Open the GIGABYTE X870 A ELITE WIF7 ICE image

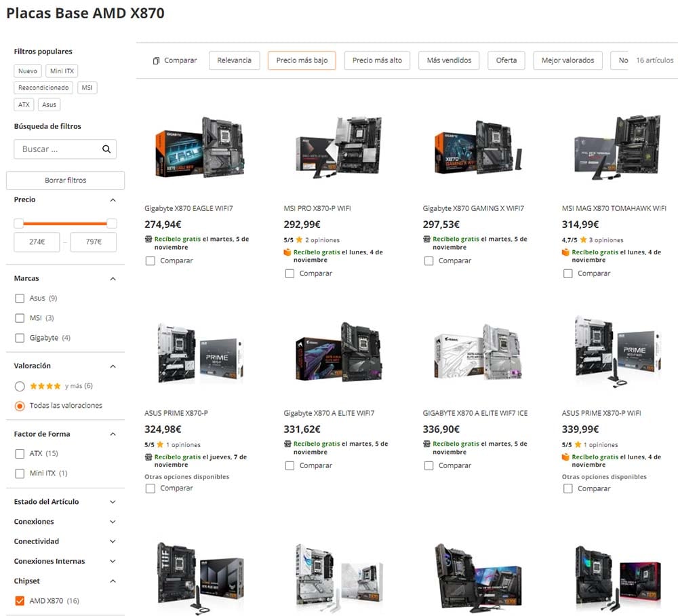(478, 353)
